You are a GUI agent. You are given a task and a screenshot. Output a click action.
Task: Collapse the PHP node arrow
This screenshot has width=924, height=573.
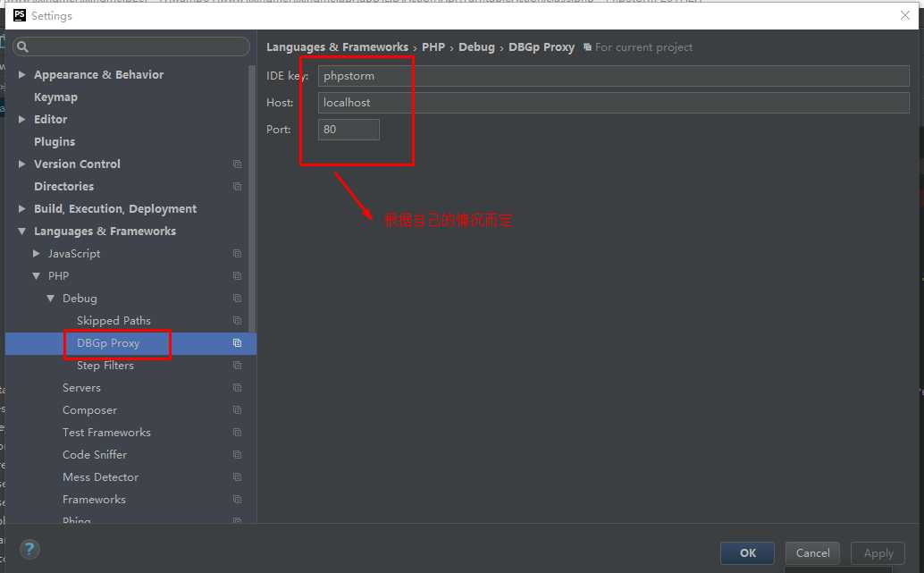pos(37,276)
